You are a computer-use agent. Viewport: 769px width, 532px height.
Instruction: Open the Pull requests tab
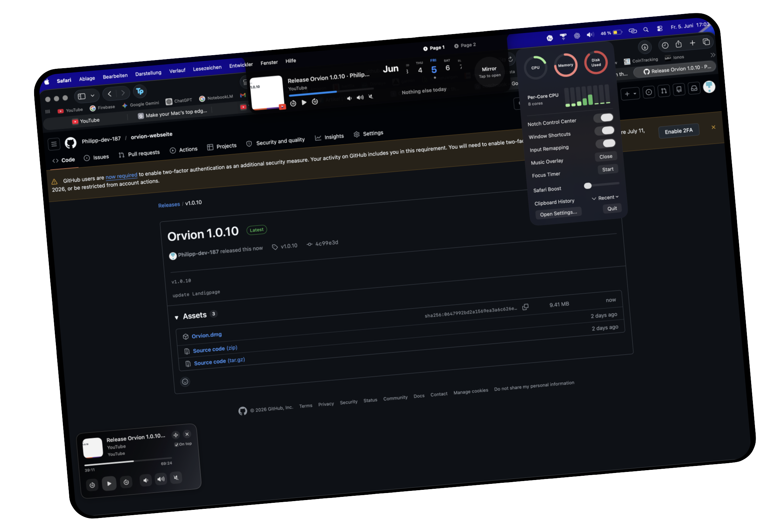pos(139,154)
